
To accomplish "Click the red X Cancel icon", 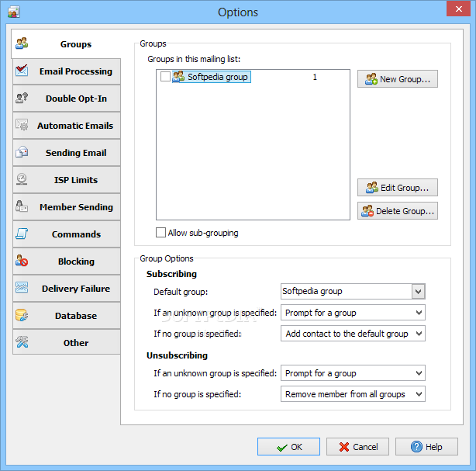I will click(344, 447).
